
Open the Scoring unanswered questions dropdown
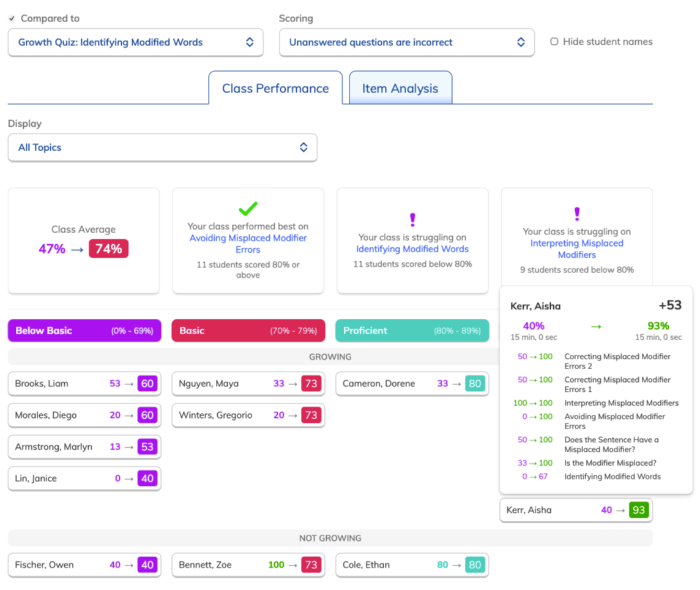pos(407,42)
